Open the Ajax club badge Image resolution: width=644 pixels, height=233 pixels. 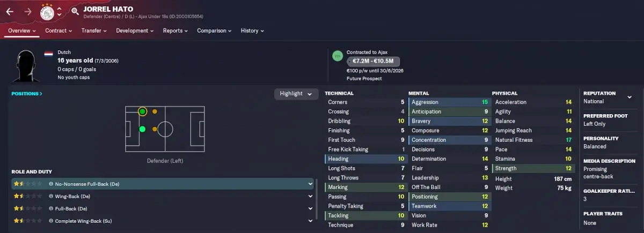point(48,11)
